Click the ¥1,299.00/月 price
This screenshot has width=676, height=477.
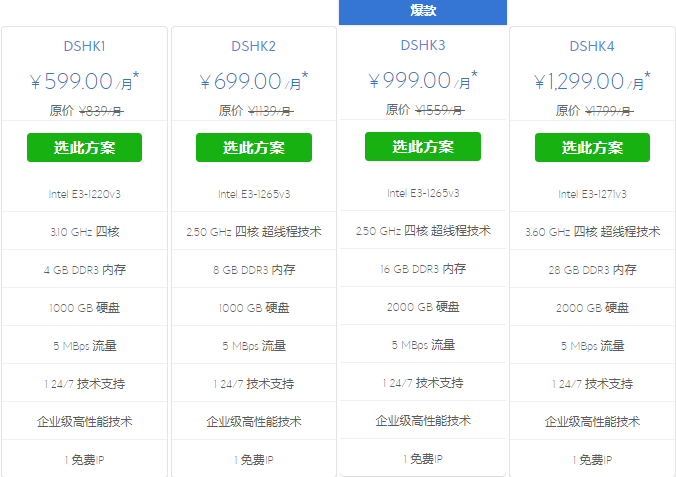point(592,81)
